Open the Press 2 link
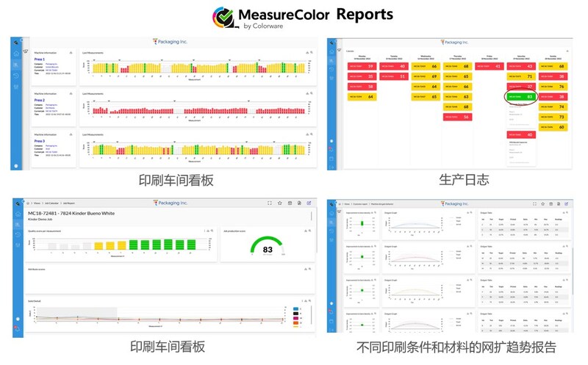Viewport: 588px width, 365px height. tap(40, 100)
